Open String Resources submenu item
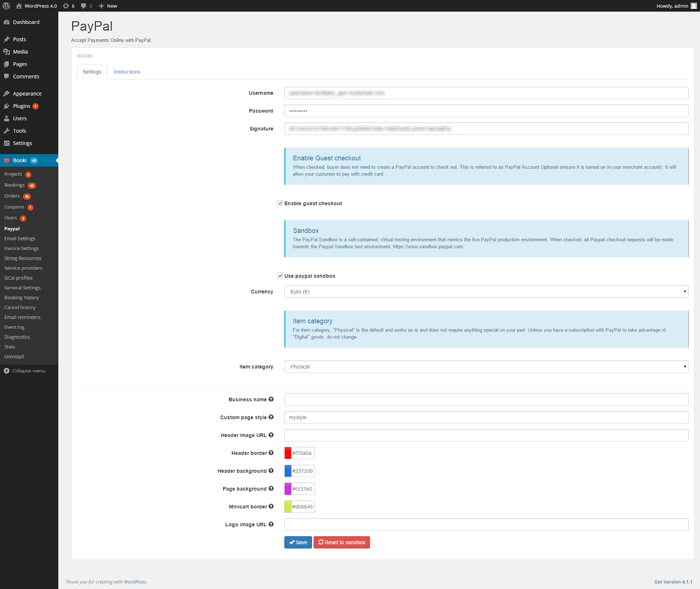700x589 pixels. [x=23, y=258]
